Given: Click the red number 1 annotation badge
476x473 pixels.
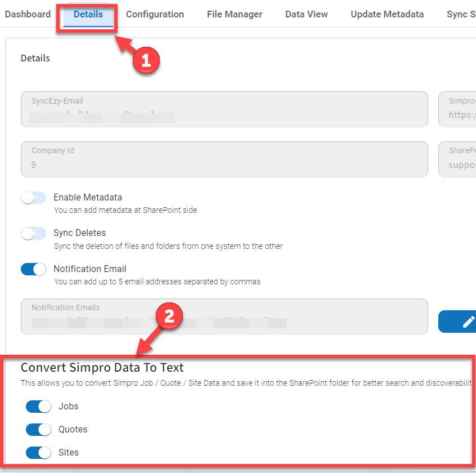Looking at the screenshot, I should tap(146, 61).
